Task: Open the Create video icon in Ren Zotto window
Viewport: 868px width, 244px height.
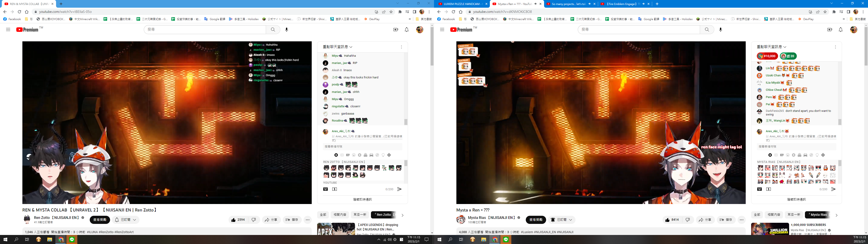Action: pos(396,30)
